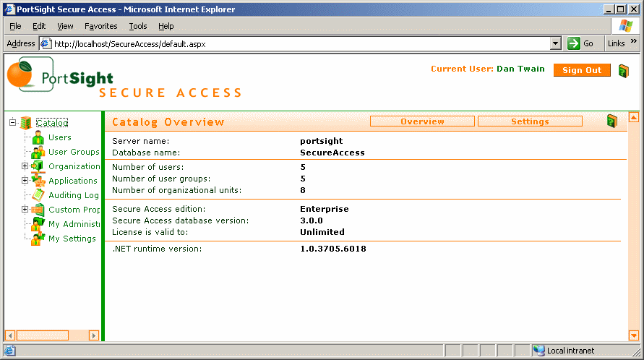Click the database name value SecureAccess
Image resolution: width=644 pixels, height=360 pixels.
pos(332,153)
